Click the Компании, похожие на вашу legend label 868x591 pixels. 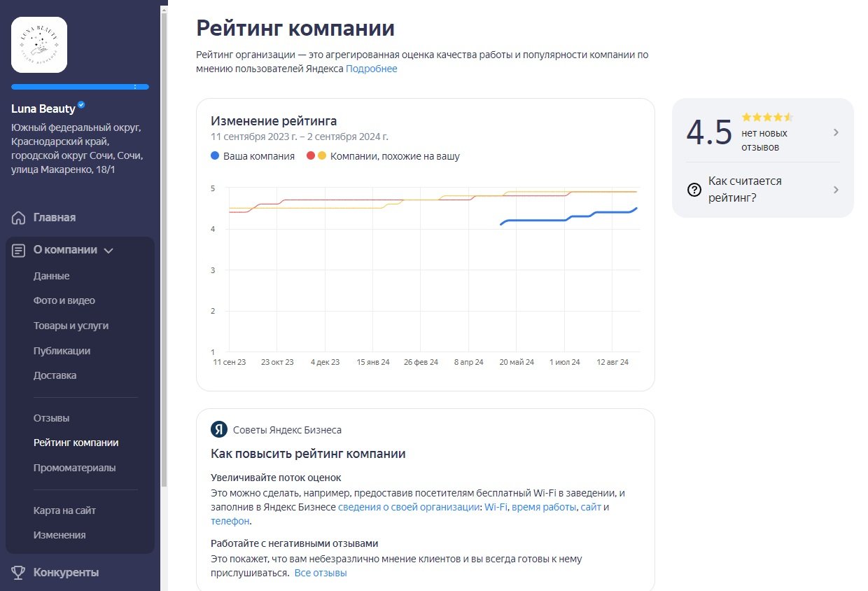click(x=395, y=156)
